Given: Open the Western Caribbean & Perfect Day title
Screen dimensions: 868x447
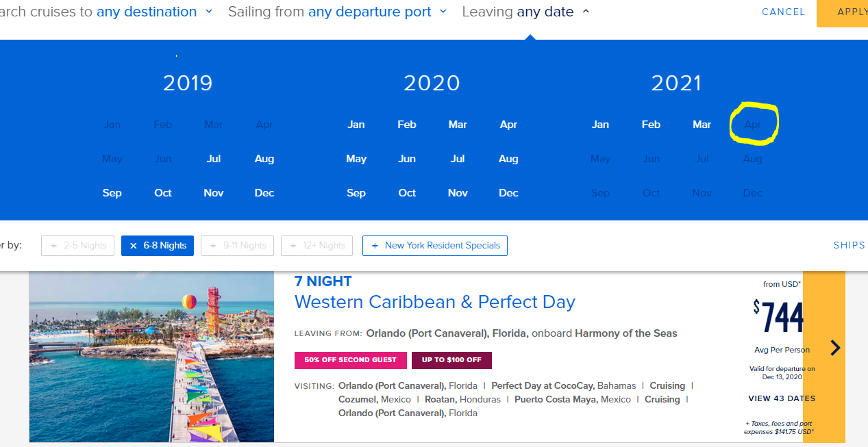Looking at the screenshot, I should pos(435,302).
